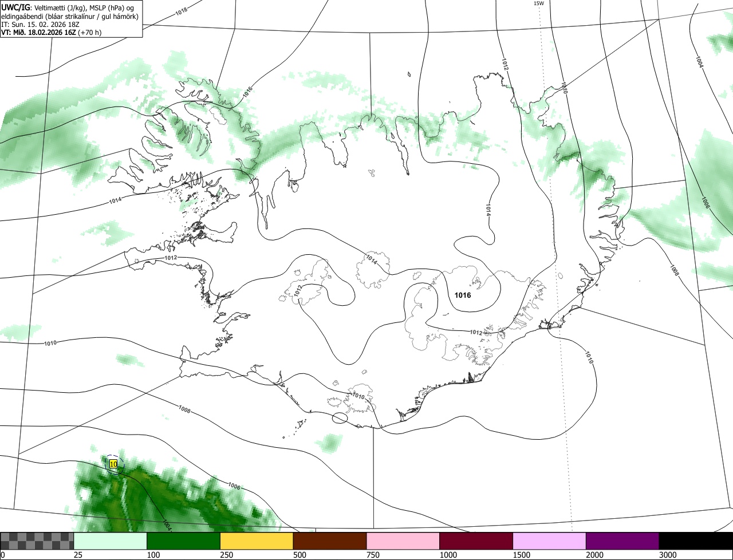Image resolution: width=733 pixels, height=560 pixels.
Task: Click the yellow 250–500 legend swatch
Action: [x=257, y=541]
